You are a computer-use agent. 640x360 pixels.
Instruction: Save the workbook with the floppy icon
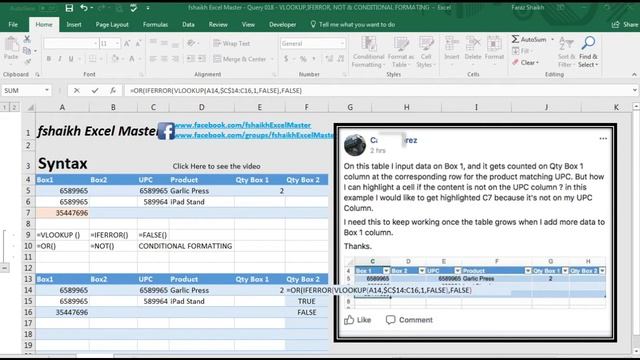(69, 8)
